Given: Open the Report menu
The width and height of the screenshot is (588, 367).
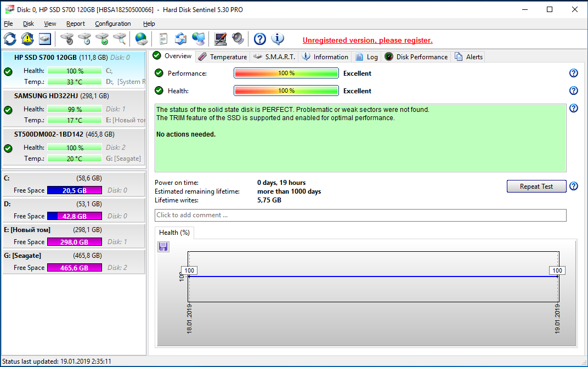Looking at the screenshot, I should [76, 24].
